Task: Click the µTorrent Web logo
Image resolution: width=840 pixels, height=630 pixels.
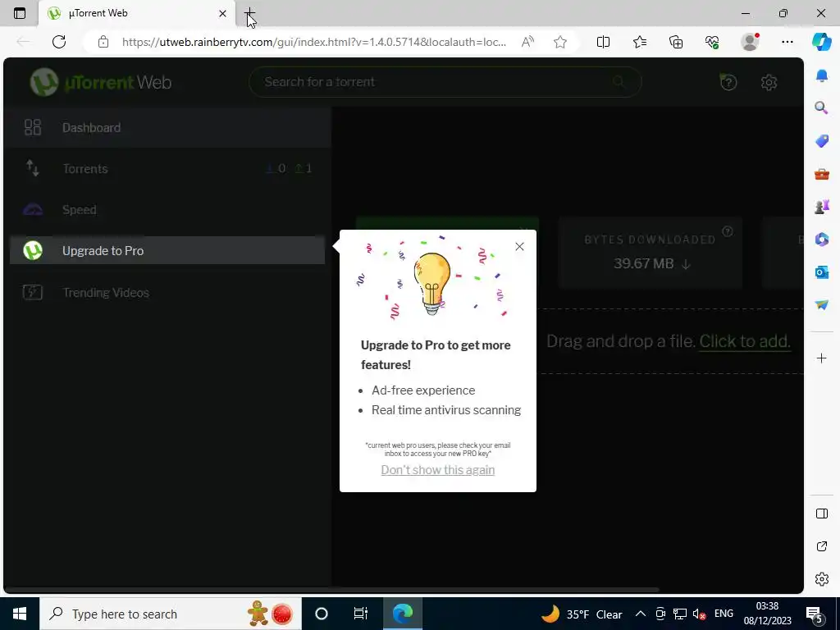Action: tap(101, 82)
